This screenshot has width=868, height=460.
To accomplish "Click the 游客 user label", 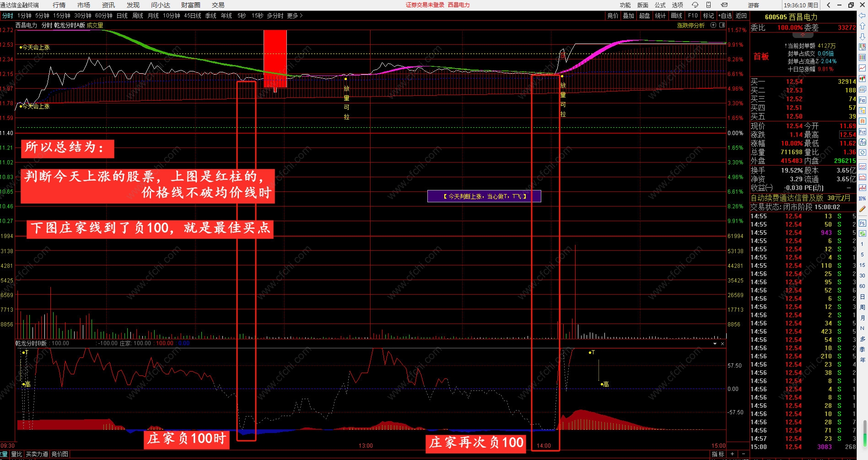I will (x=753, y=5).
